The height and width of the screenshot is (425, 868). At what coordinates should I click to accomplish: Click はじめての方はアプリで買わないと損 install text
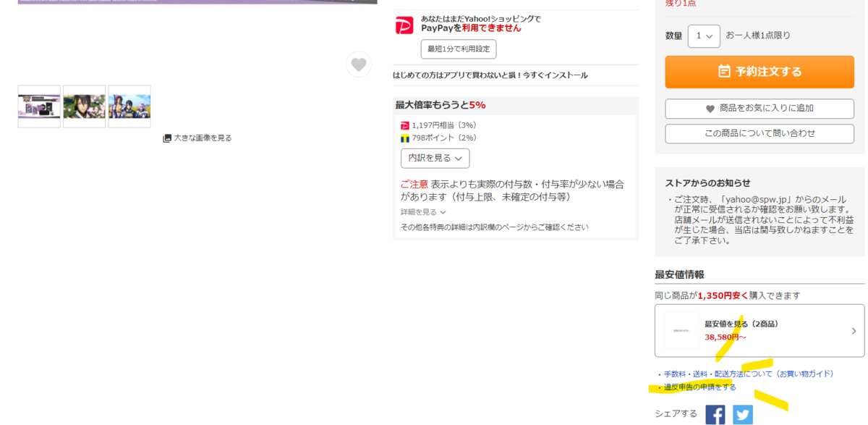tap(490, 75)
